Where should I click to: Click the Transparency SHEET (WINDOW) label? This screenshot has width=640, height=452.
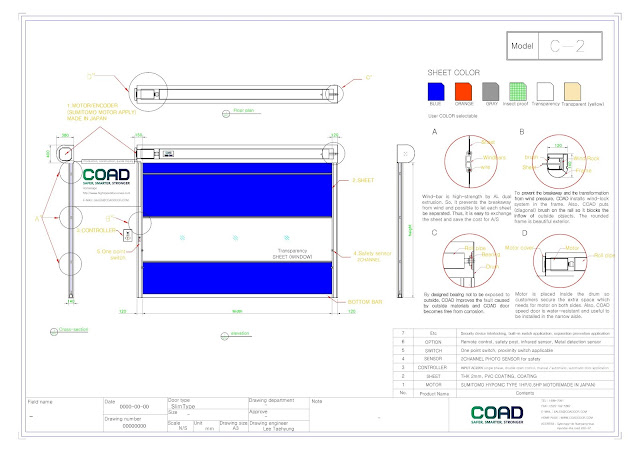(292, 254)
